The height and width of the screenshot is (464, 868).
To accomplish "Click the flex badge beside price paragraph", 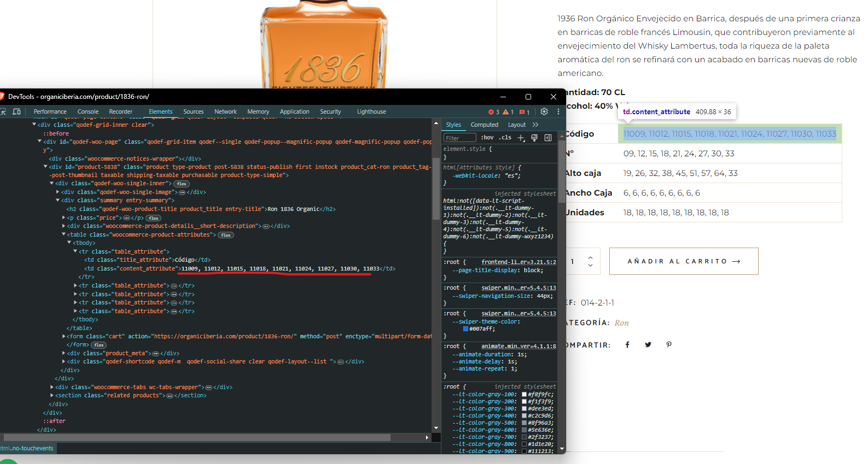I will [x=153, y=218].
